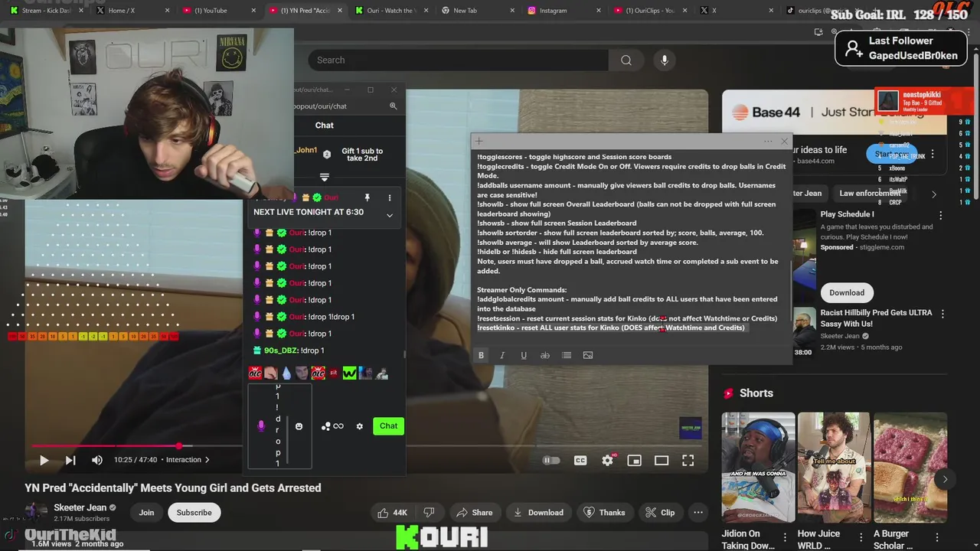Send Thanks to the creator
980x551 pixels.
pos(604,513)
